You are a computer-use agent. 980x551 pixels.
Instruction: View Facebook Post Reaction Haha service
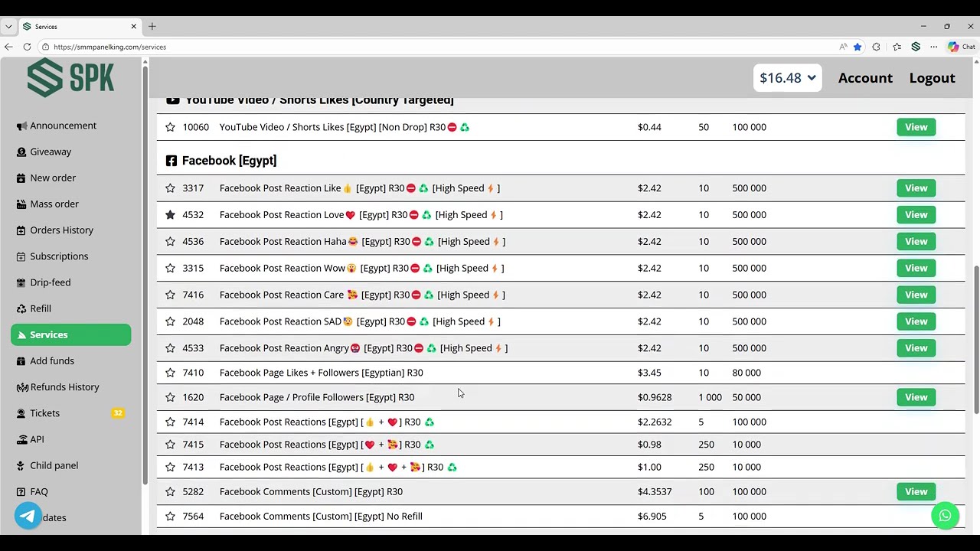tap(916, 242)
